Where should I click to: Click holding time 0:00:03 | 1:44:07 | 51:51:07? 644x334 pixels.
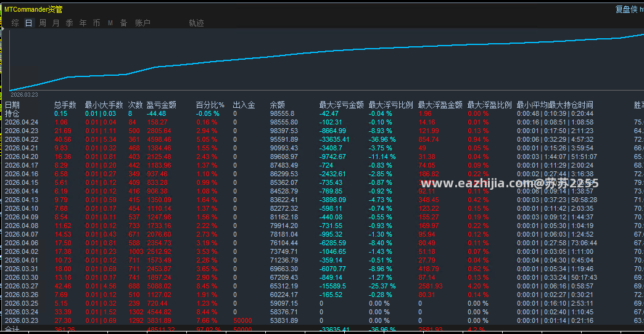(557, 157)
